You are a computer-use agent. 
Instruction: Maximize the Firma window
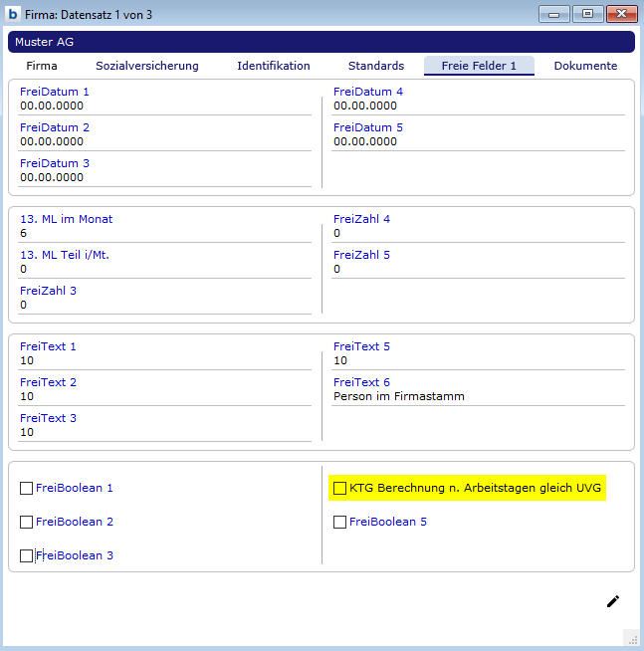point(587,14)
